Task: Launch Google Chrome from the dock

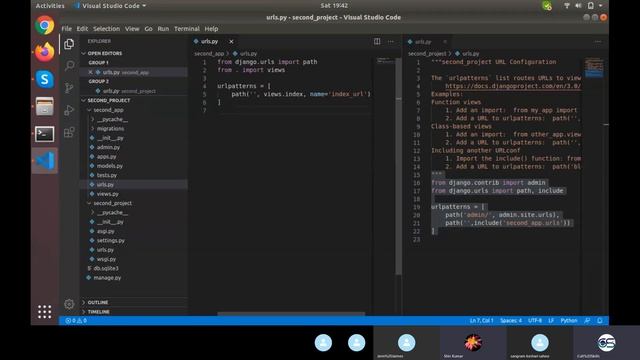Action: point(44,25)
